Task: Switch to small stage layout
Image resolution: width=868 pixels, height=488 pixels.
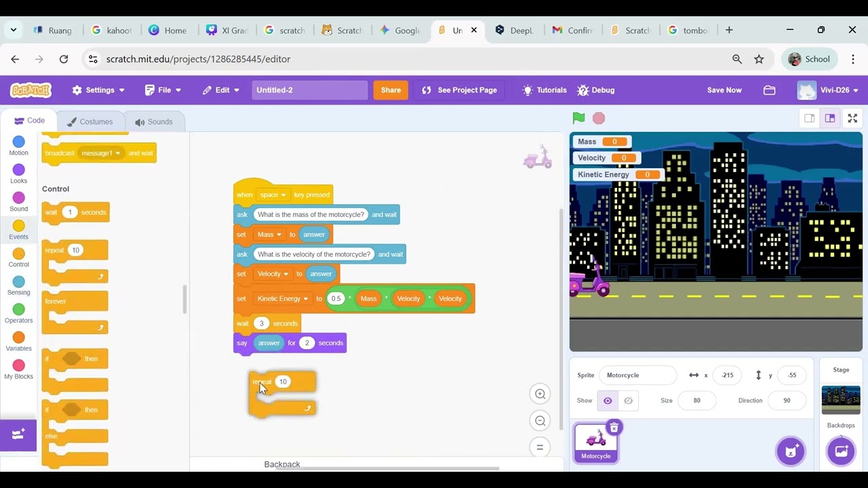Action: 809,119
